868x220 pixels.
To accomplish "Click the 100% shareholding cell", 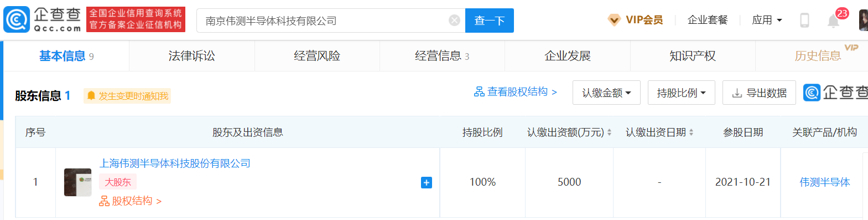I will tap(483, 182).
